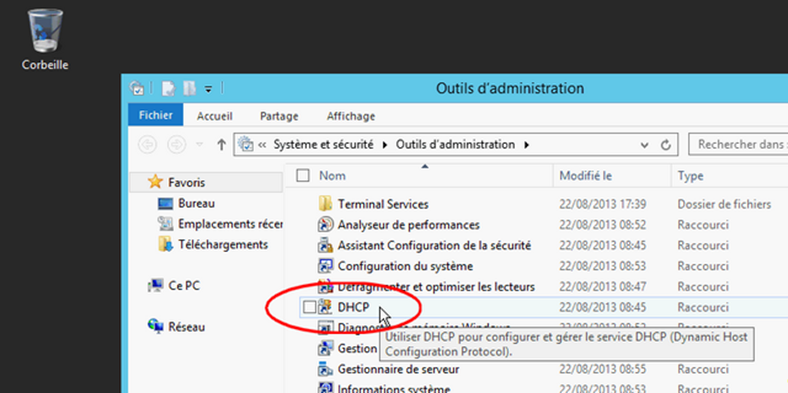Image resolution: width=788 pixels, height=393 pixels.
Task: Open the recent locations dropdown arrow
Action: [x=200, y=145]
